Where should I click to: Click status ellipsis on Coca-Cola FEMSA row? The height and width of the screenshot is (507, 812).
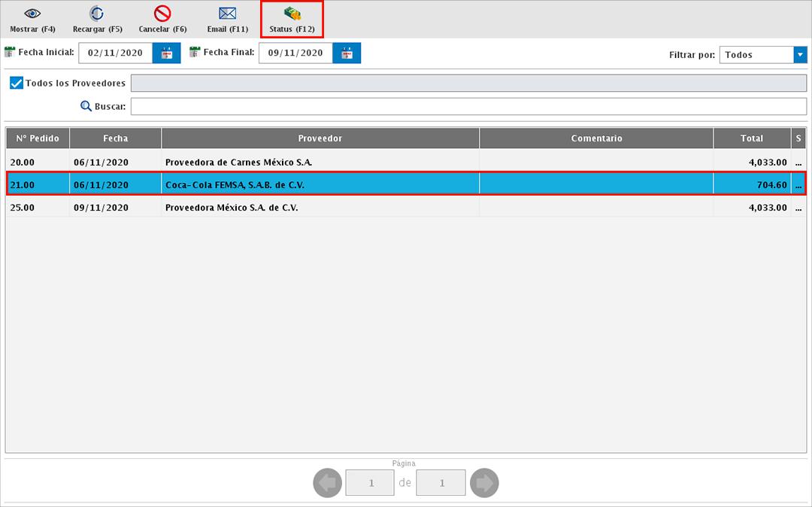point(798,185)
